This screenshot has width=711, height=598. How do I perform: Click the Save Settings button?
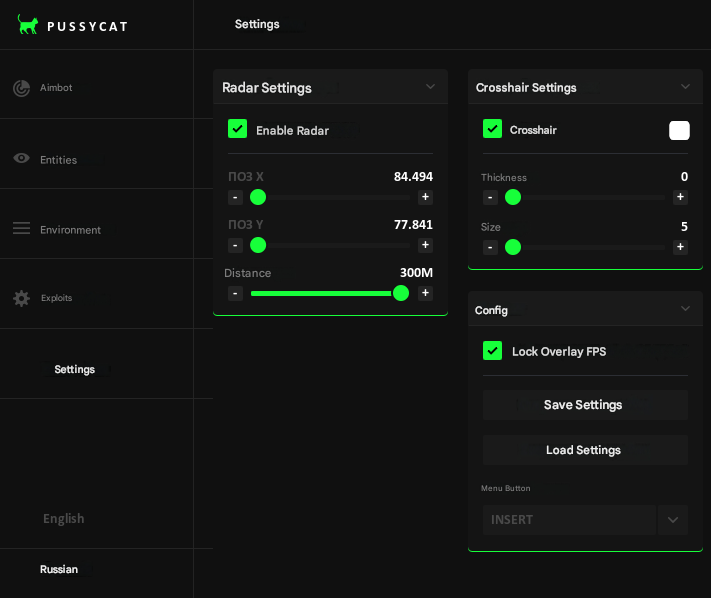point(585,405)
